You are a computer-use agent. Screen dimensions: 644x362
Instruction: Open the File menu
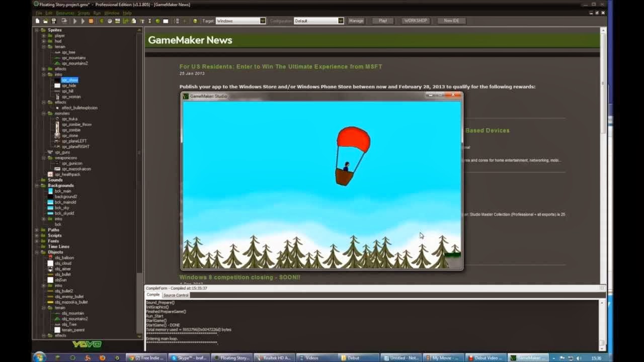(x=39, y=13)
